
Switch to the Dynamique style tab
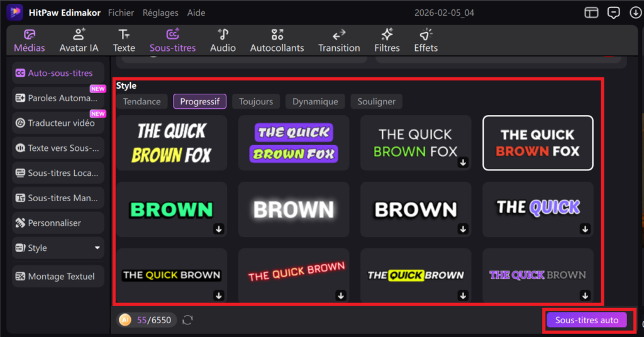[315, 101]
